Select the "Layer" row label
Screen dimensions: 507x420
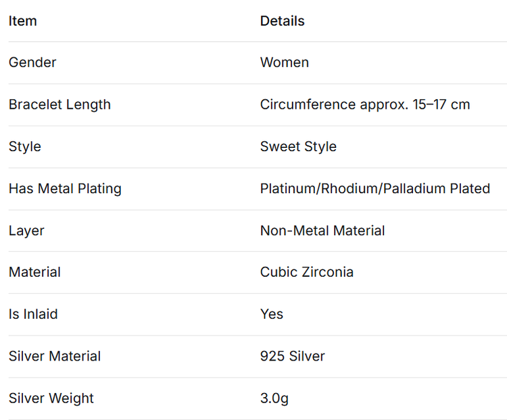[26, 230]
